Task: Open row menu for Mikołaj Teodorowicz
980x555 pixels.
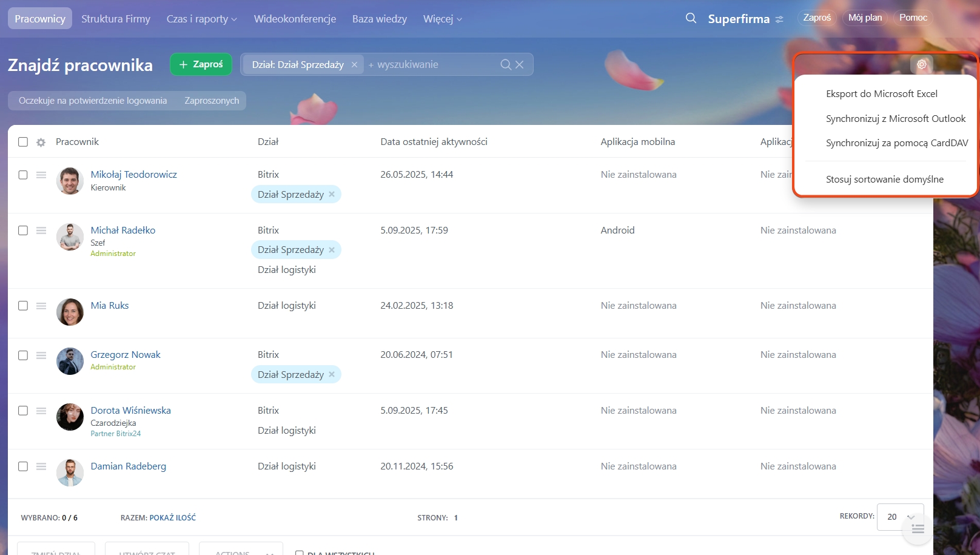Action: pyautogui.click(x=41, y=175)
